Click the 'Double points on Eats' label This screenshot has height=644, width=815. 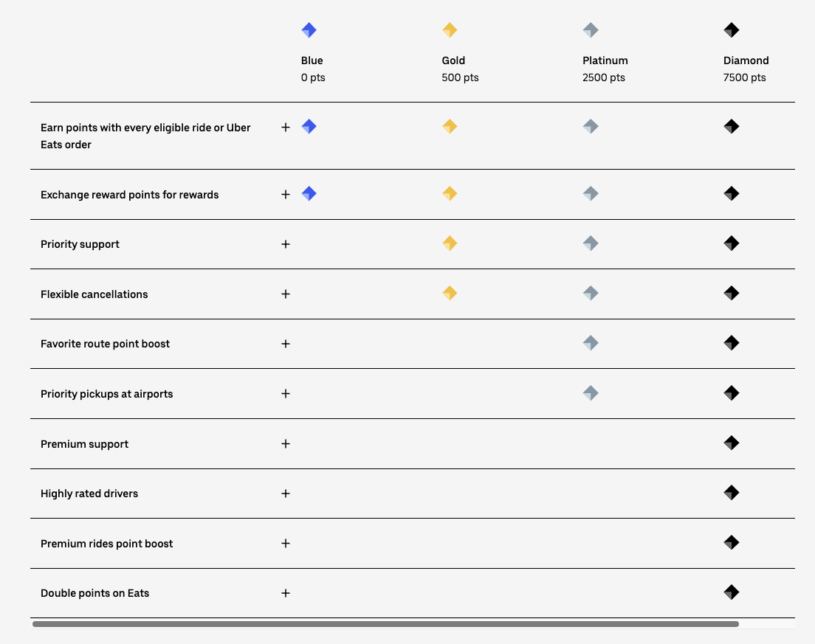(x=94, y=593)
